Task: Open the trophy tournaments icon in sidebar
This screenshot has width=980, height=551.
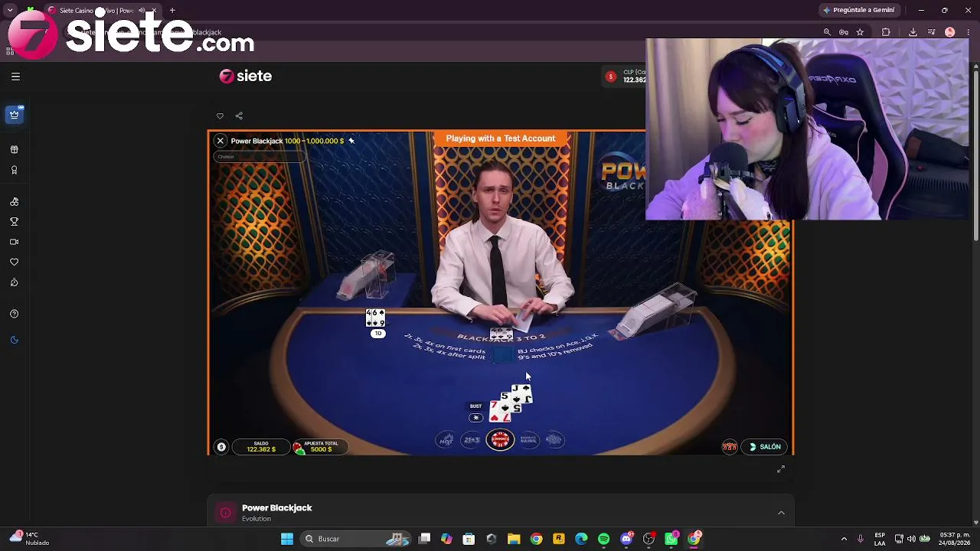Action: tap(15, 222)
